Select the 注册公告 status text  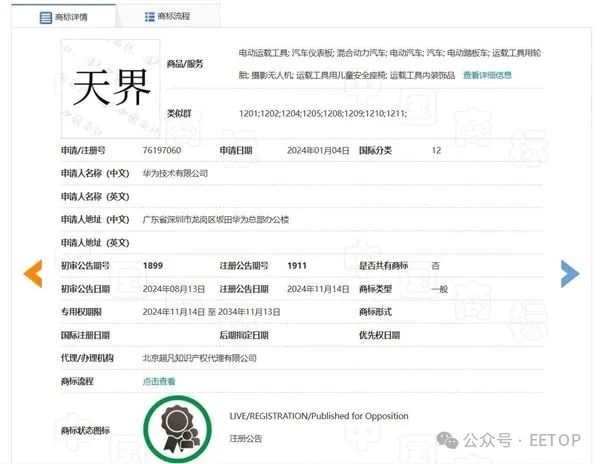coord(246,438)
